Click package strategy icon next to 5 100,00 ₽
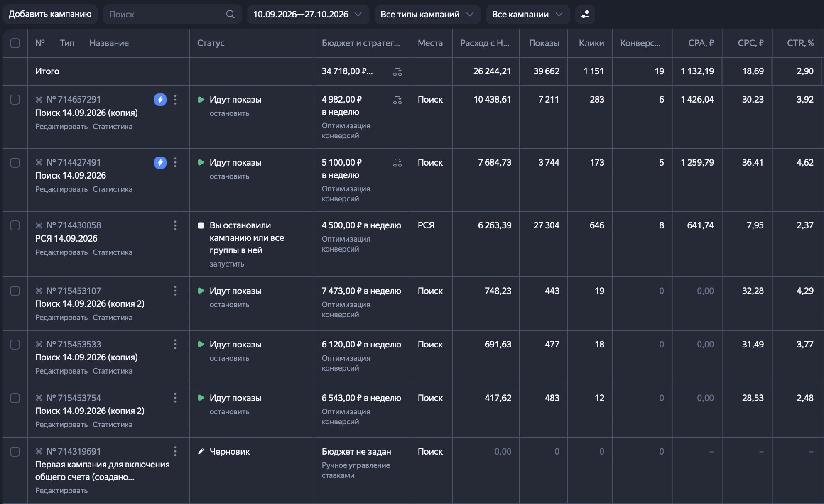 pyautogui.click(x=397, y=163)
